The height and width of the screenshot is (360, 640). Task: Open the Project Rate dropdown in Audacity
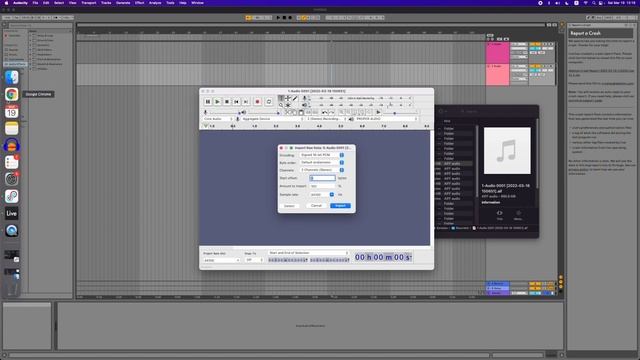pyautogui.click(x=222, y=260)
